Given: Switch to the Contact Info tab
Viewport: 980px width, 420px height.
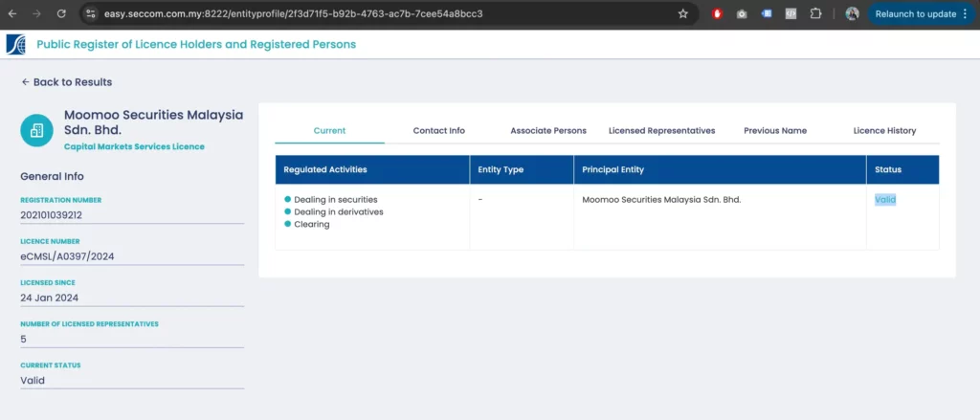Looking at the screenshot, I should click(x=438, y=131).
